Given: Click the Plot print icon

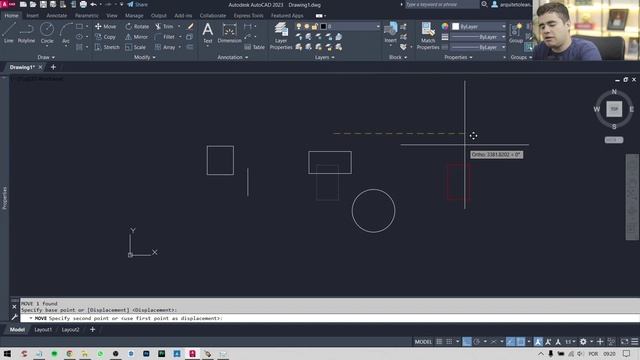Looking at the screenshot, I should (83, 4).
